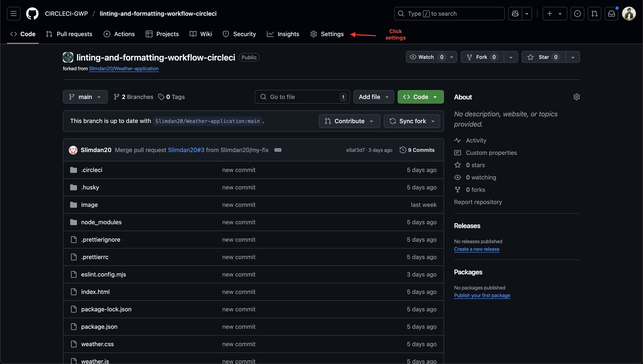Open the hamburger navigation menu

[13, 14]
